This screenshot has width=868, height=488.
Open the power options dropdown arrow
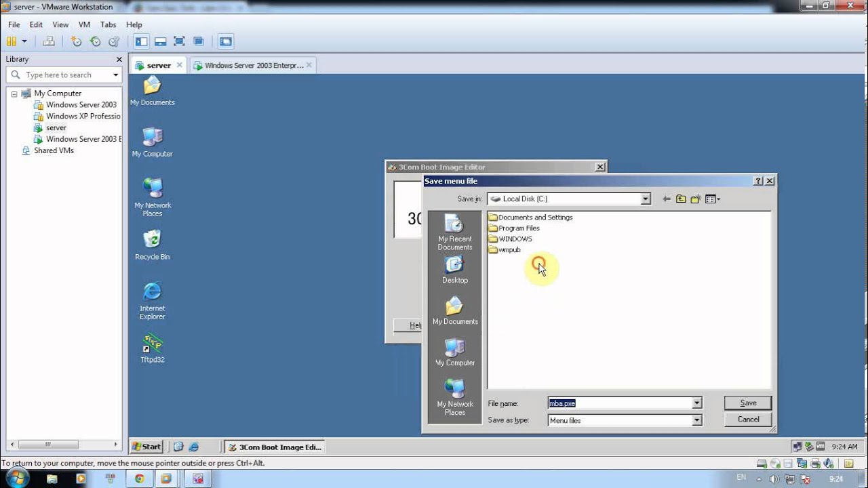click(x=24, y=41)
